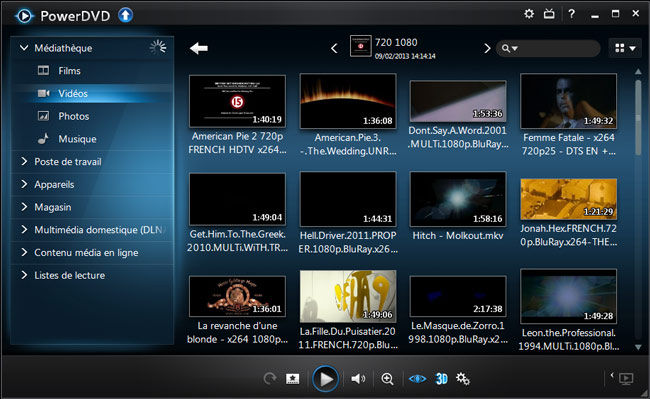
Task: Start playback with the Play button
Action: (325, 379)
